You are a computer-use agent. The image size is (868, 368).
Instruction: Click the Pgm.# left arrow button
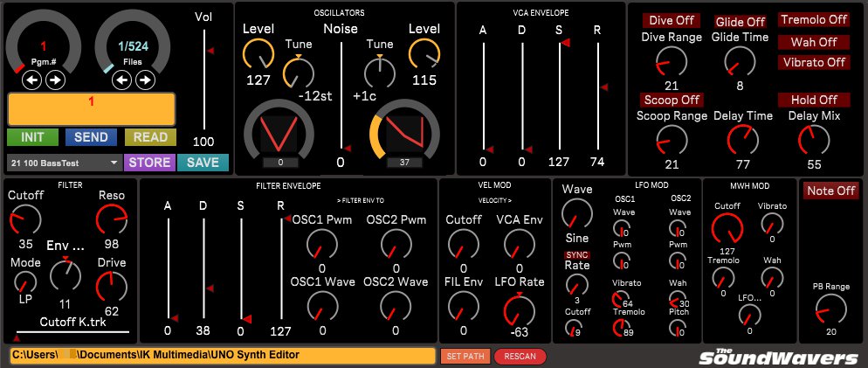[32, 80]
